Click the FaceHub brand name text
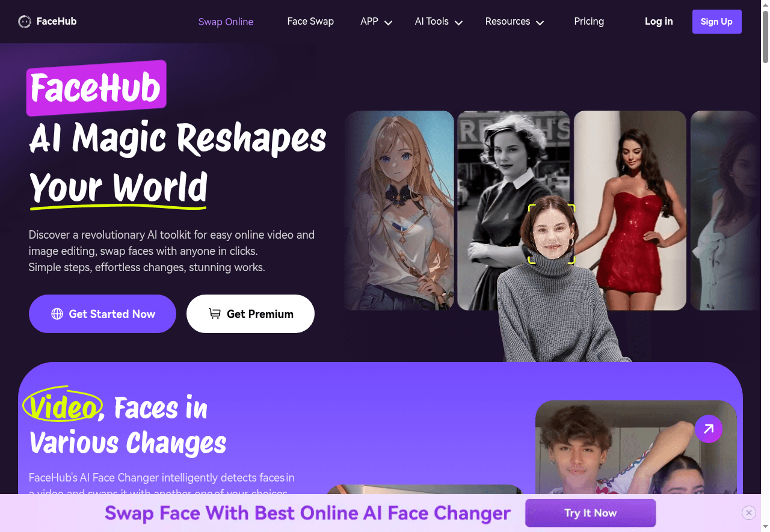This screenshot has width=770, height=532. pyautogui.click(x=57, y=22)
